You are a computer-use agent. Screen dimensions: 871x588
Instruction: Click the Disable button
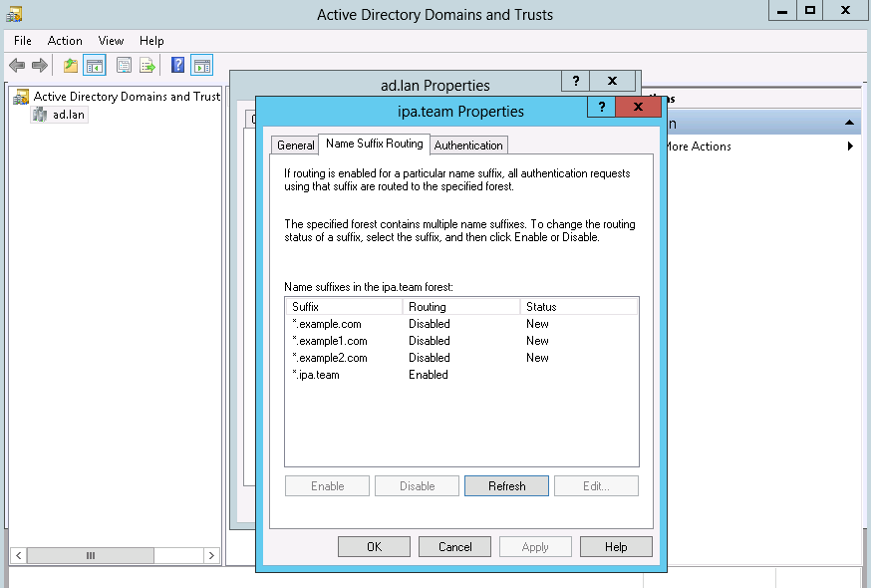(418, 485)
